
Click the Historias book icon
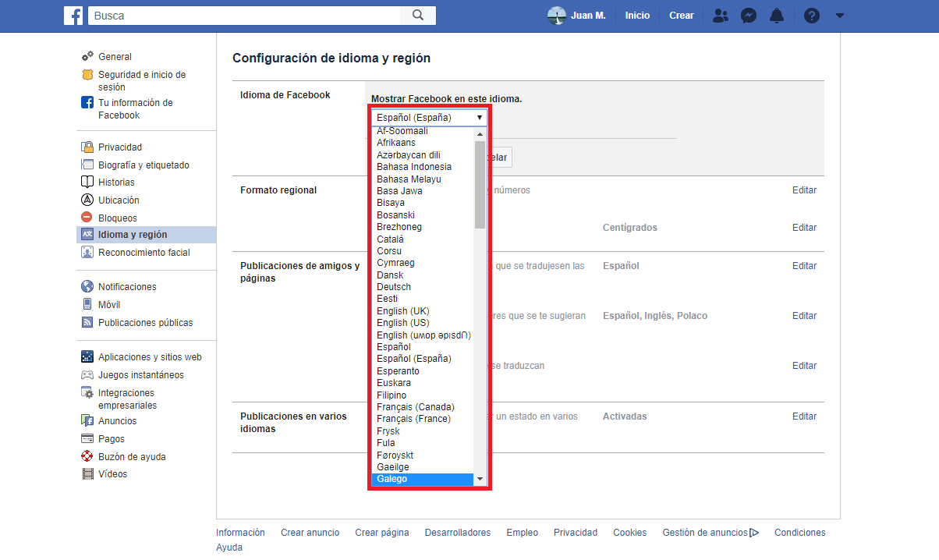click(x=87, y=182)
